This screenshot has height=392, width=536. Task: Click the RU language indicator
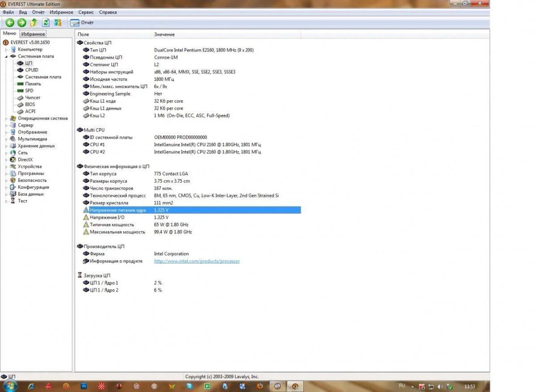(x=402, y=385)
